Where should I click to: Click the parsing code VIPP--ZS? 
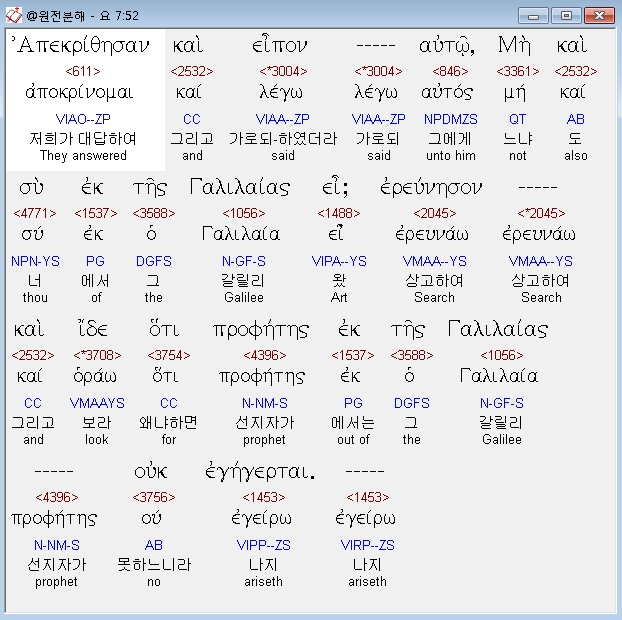pos(264,545)
